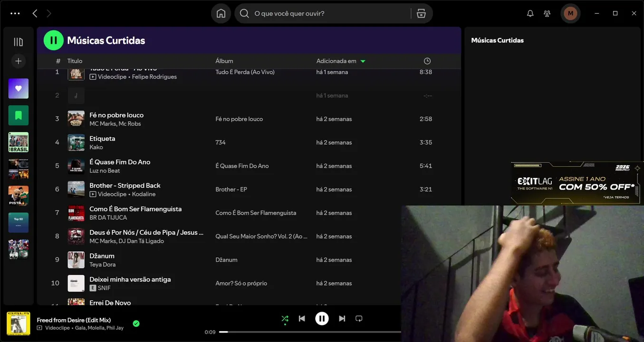Viewport: 644px width, 342px height.
Task: Open artist Kako link
Action: pyautogui.click(x=96, y=147)
